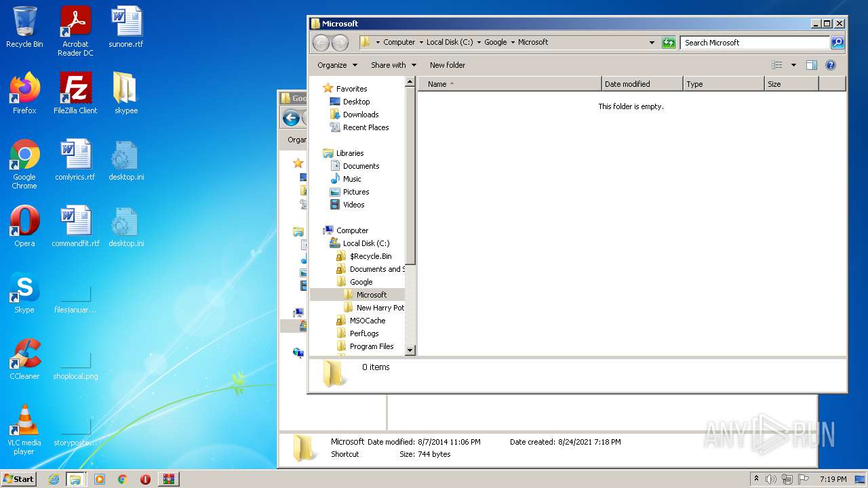Open the Organize dropdown menu

click(337, 65)
